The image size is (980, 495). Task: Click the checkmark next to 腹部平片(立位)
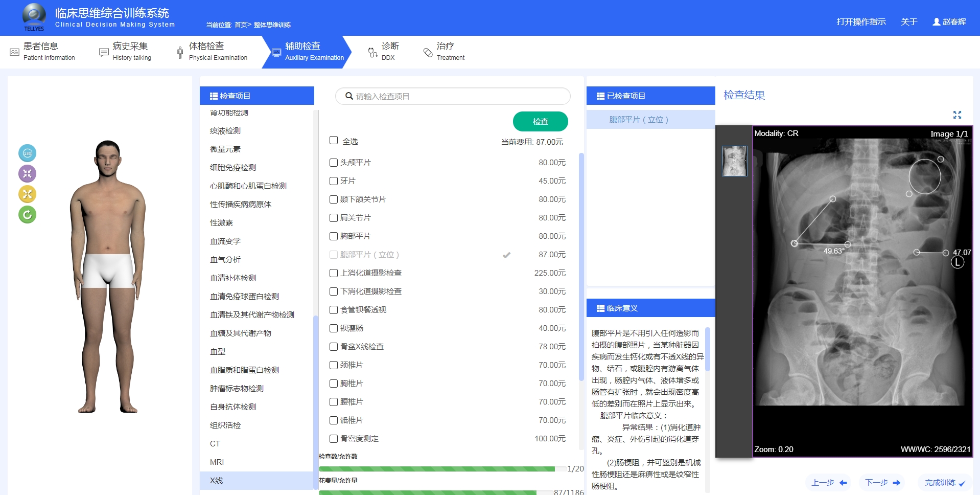pyautogui.click(x=506, y=255)
